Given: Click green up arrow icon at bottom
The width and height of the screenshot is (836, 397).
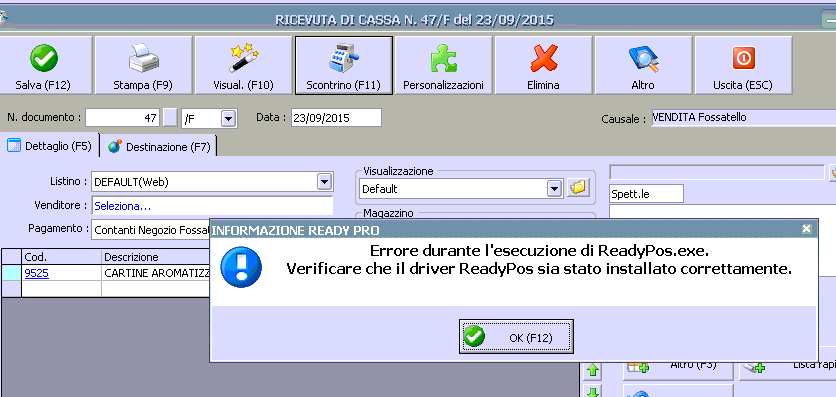Looking at the screenshot, I should (x=593, y=370).
